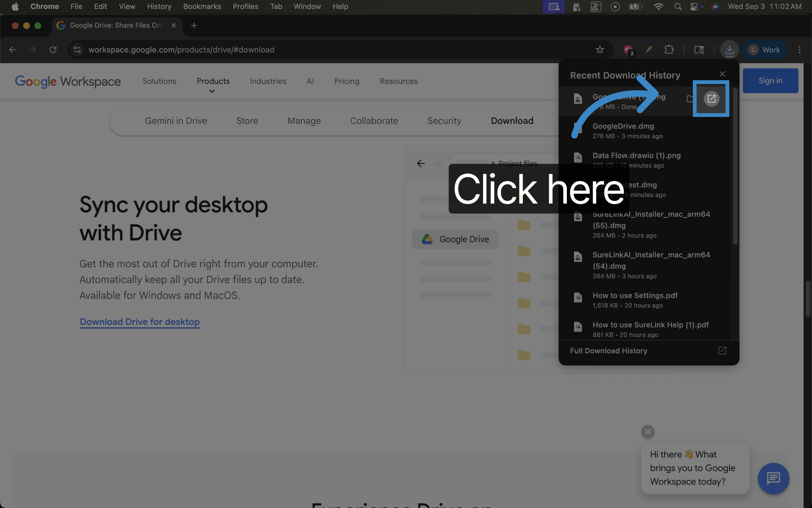Open a new tab with plus button
This screenshot has width=812, height=508.
194,25
